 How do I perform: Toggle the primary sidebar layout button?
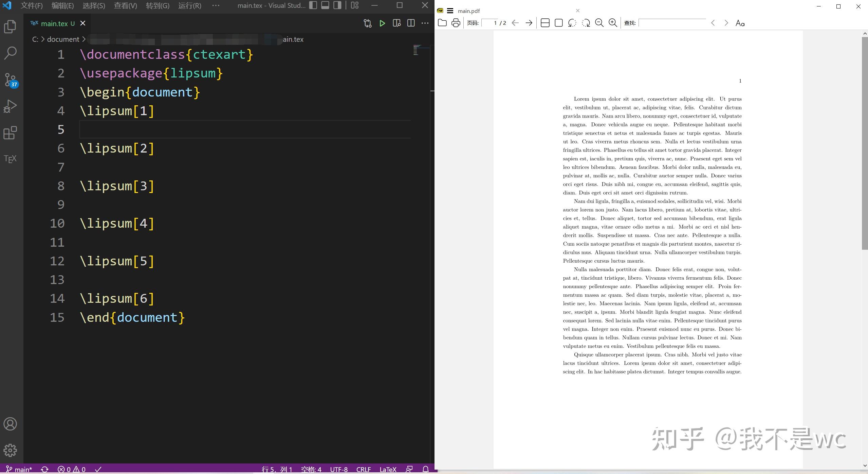pos(313,5)
